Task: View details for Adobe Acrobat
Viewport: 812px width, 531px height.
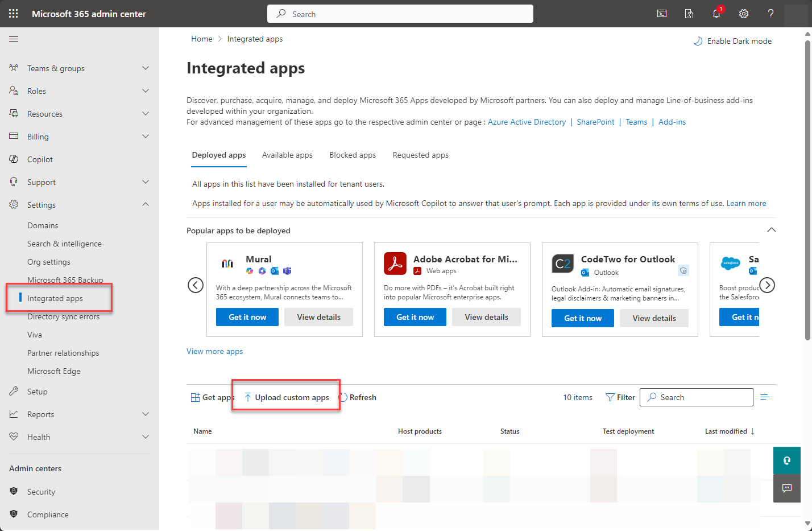Action: click(486, 317)
